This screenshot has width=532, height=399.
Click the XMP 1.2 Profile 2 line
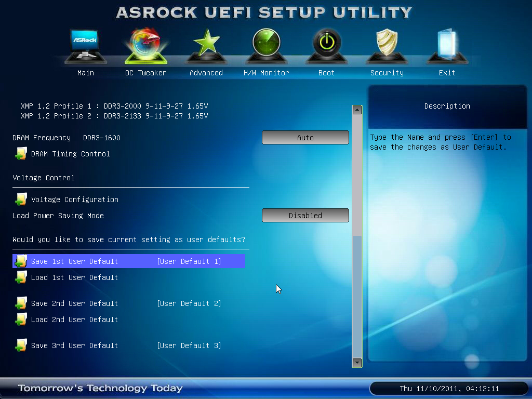pos(114,116)
